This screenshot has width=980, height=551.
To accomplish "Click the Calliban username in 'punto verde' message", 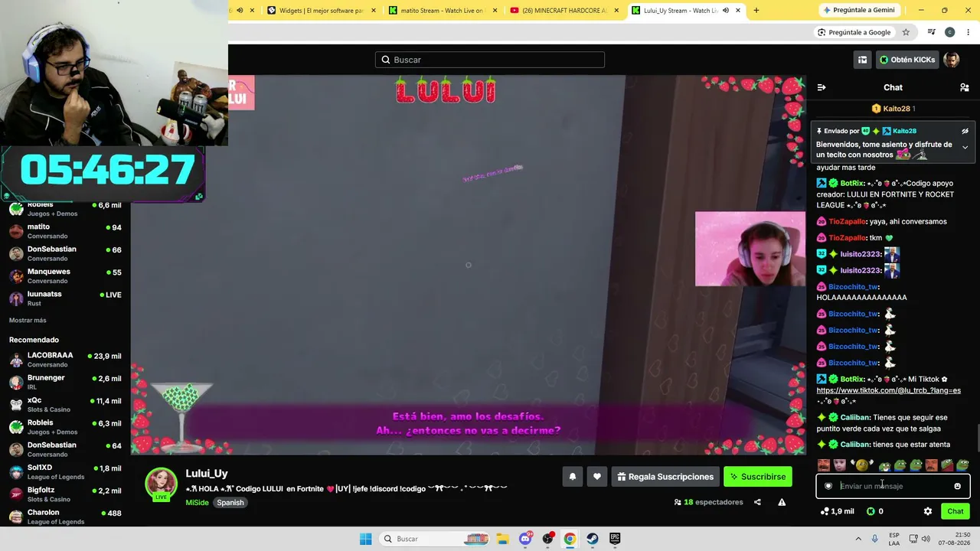I will coord(855,418).
